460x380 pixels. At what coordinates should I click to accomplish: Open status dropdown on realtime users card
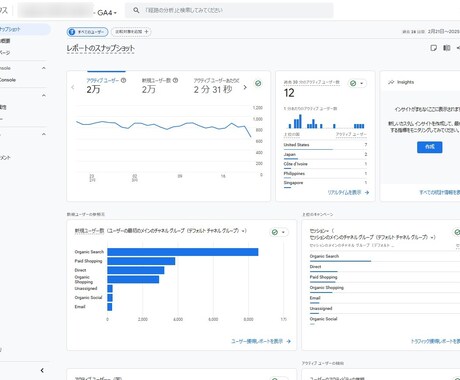(357, 83)
